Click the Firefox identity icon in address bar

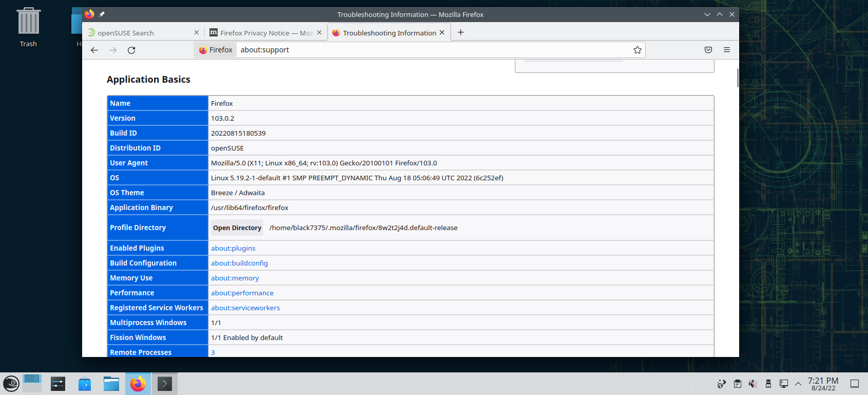pyautogui.click(x=216, y=50)
